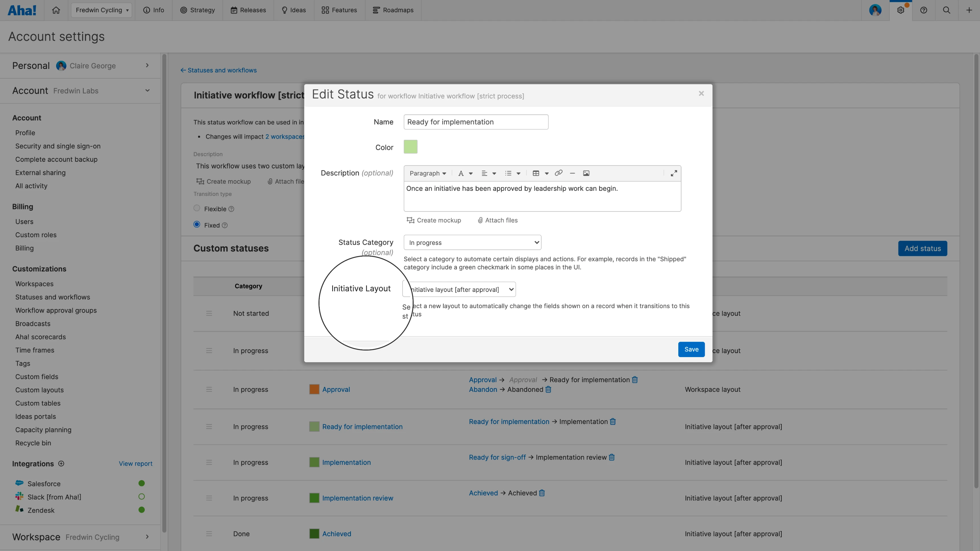Open Paragraph style dropdown
The height and width of the screenshot is (551, 980).
427,173
